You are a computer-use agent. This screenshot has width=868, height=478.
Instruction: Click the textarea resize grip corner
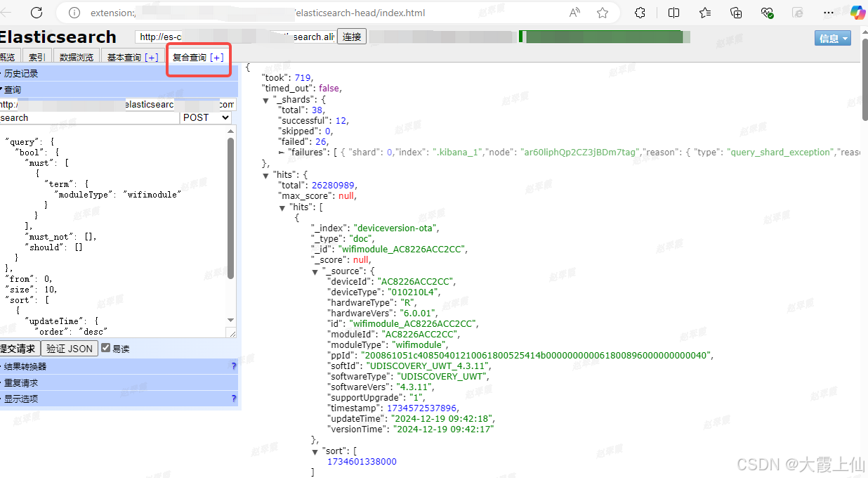tap(232, 333)
